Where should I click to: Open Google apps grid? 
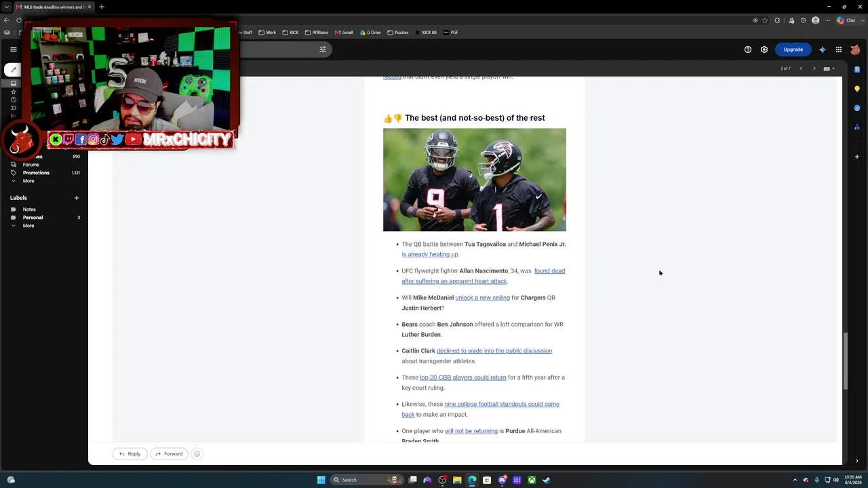pyautogui.click(x=839, y=49)
